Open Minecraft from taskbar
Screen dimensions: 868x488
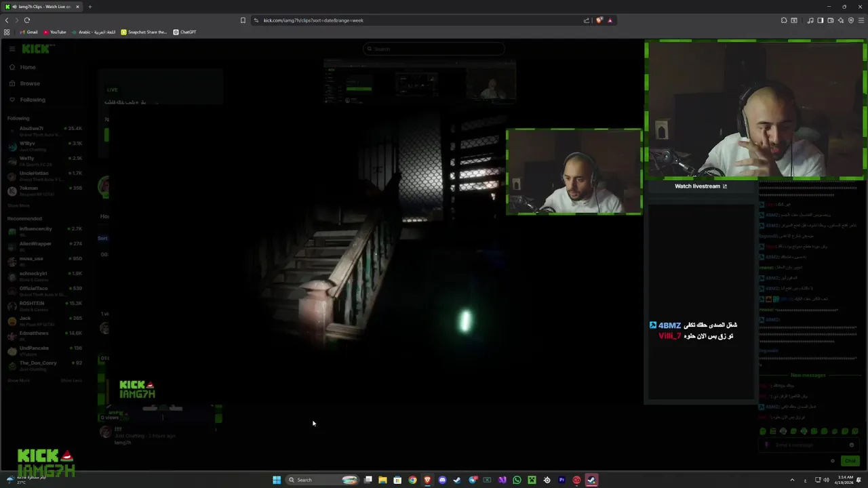pyautogui.click(x=532, y=480)
